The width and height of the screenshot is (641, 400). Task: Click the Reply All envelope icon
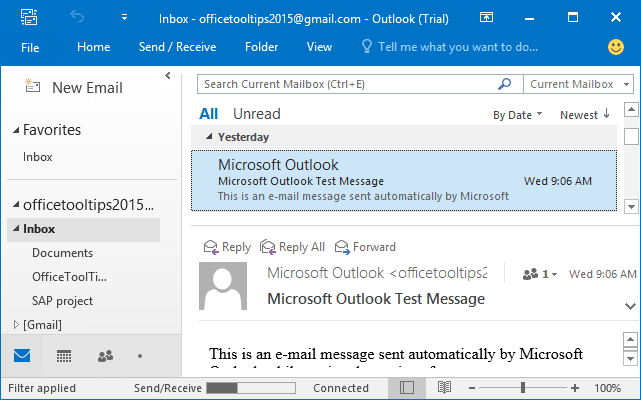coord(268,247)
